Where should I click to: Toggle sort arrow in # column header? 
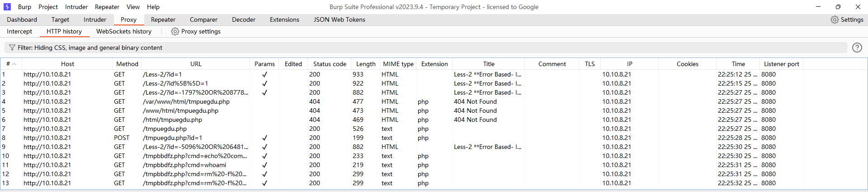coord(14,64)
